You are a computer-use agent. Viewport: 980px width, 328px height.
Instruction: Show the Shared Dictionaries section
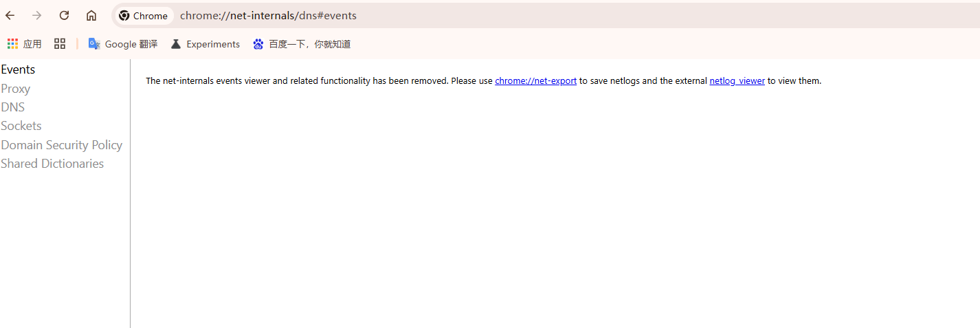[52, 164]
